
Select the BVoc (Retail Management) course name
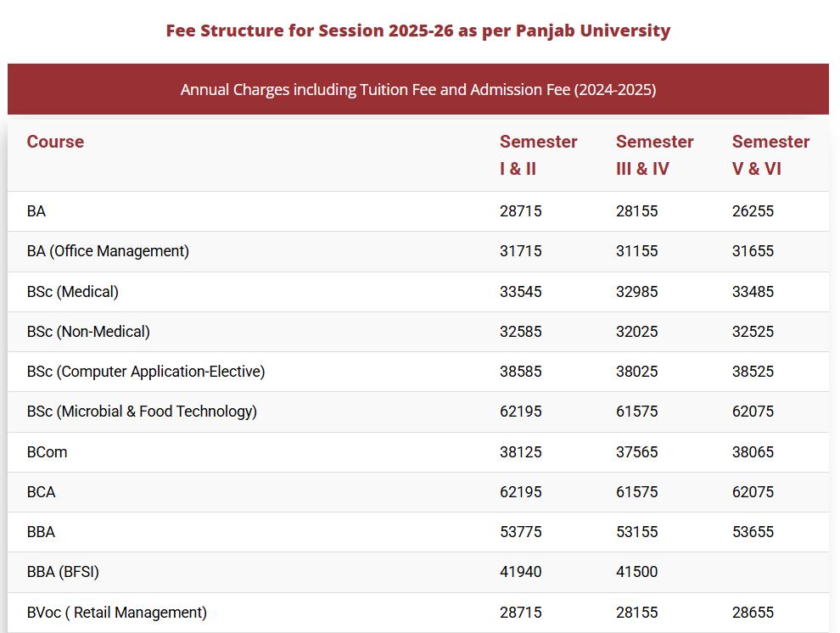tap(117, 613)
